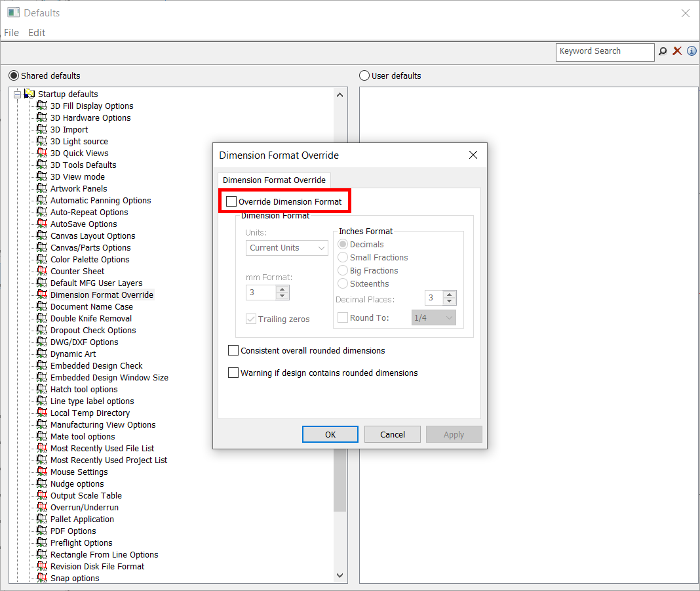Click the OK button
The width and height of the screenshot is (700, 591).
pyautogui.click(x=330, y=434)
